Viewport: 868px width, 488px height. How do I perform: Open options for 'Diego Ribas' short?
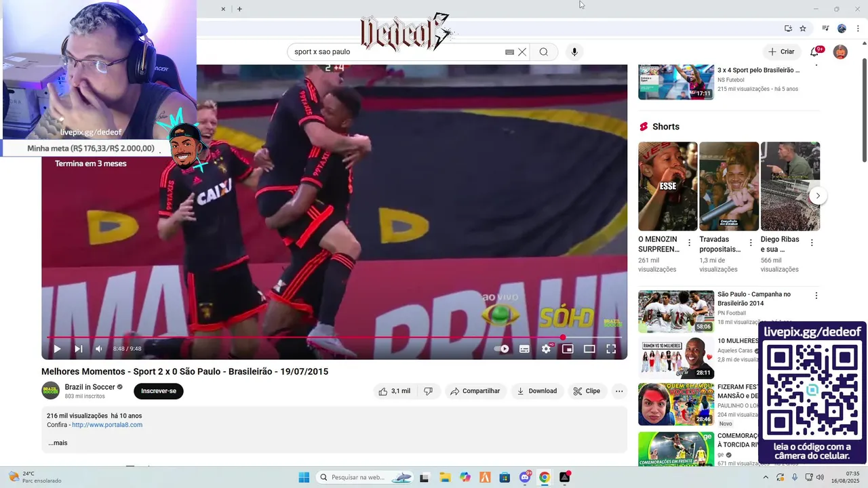pyautogui.click(x=812, y=243)
